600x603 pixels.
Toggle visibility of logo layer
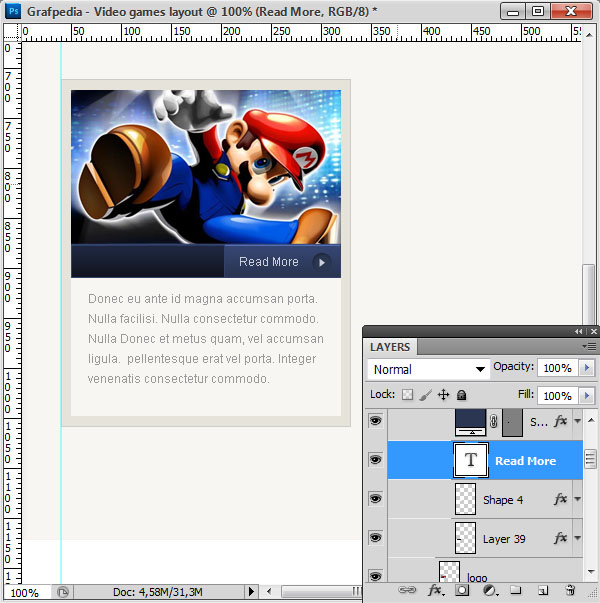click(x=375, y=576)
